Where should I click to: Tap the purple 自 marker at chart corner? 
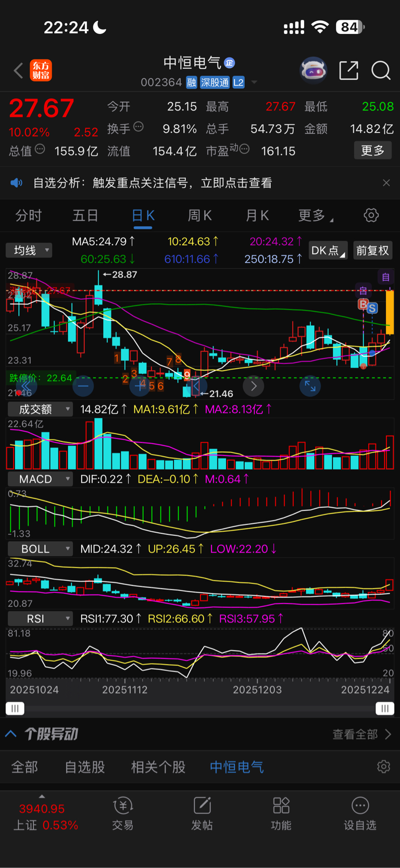(385, 277)
